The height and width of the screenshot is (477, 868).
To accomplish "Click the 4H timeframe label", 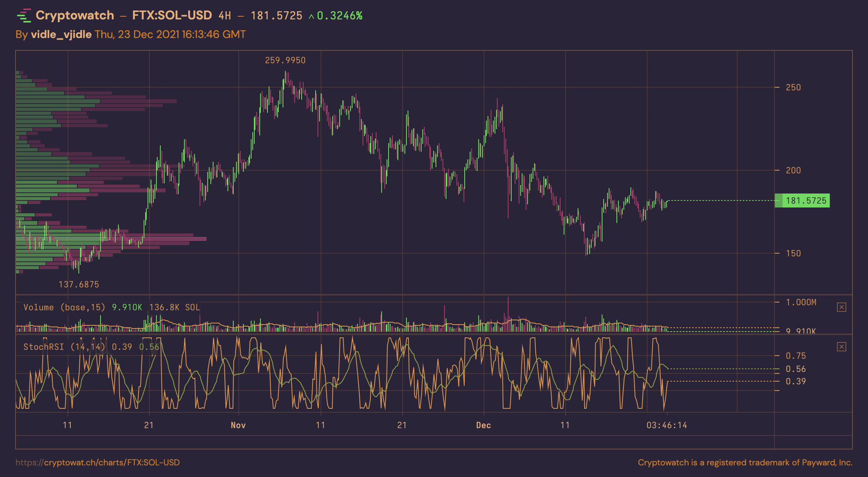I will (225, 16).
